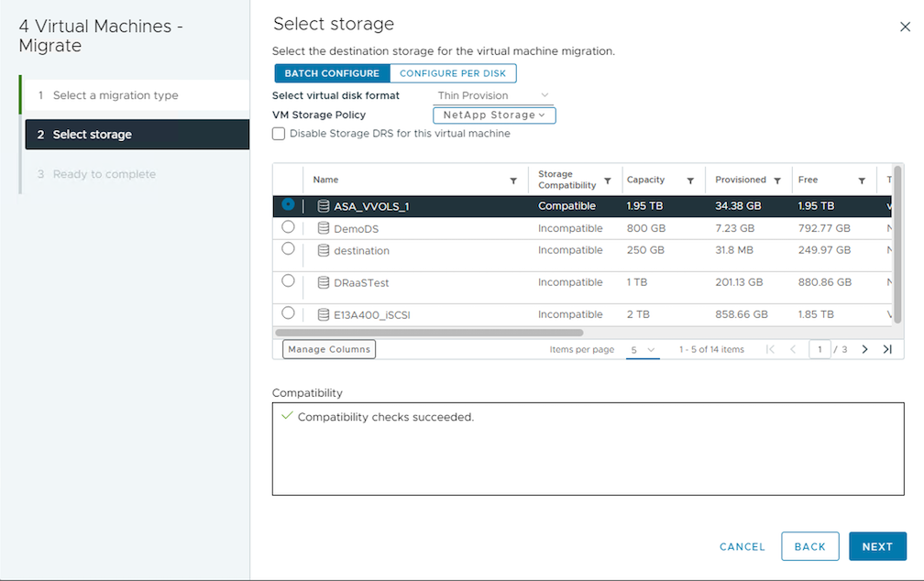Choose the DRaaSTest datastore radio button
Screen dimensions: 924x581
pos(289,280)
